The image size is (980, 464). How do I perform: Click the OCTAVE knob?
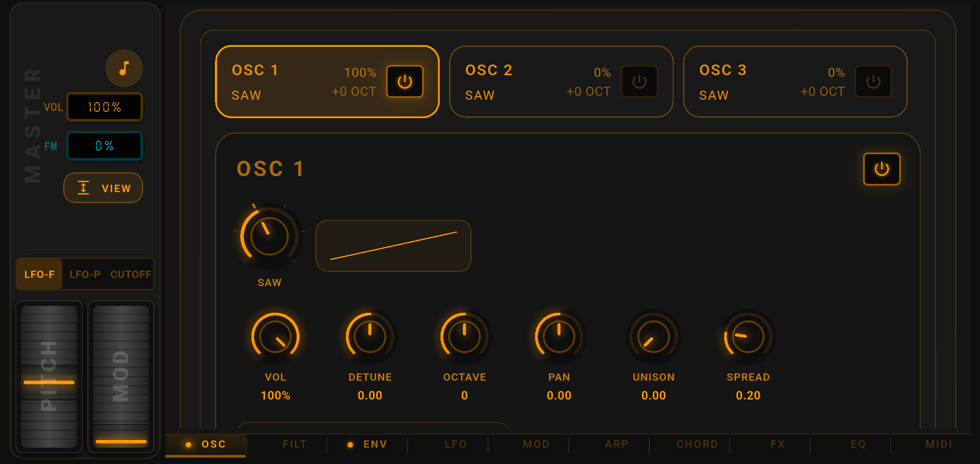[x=464, y=336]
